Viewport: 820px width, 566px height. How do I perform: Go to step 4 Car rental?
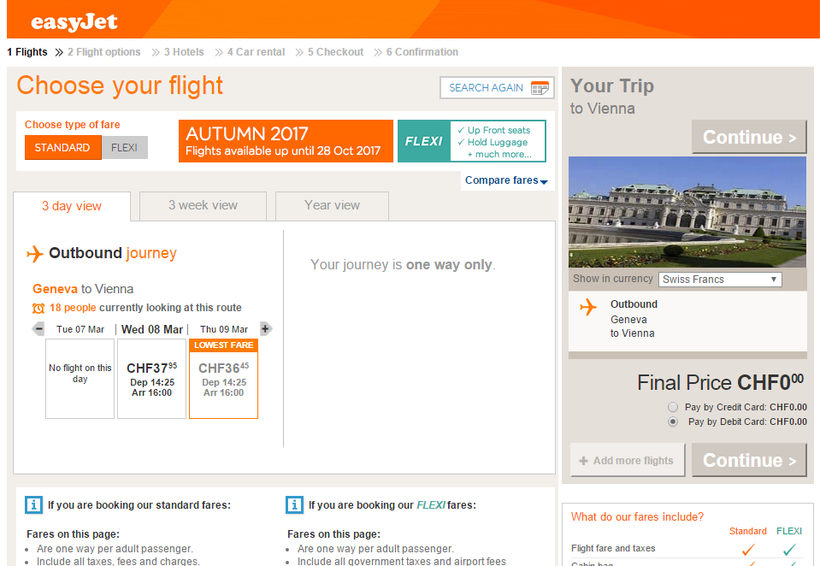pyautogui.click(x=256, y=52)
